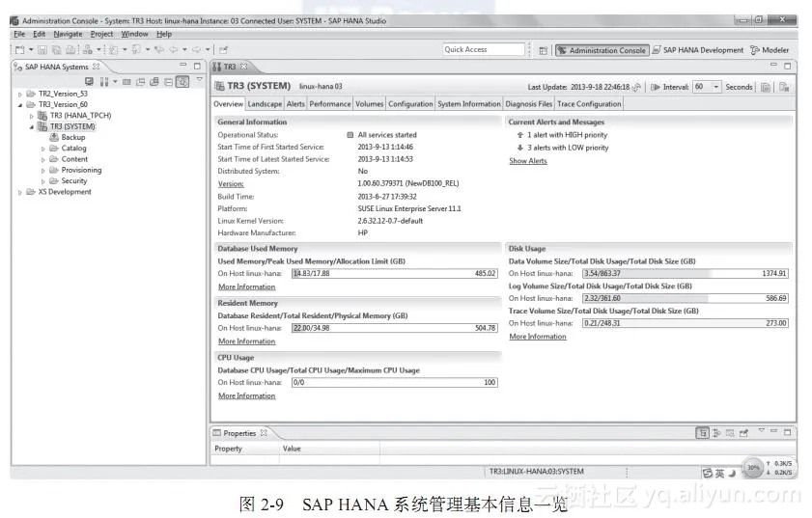
Task: Click the New wizard icon in main toolbar
Action: click(x=19, y=50)
